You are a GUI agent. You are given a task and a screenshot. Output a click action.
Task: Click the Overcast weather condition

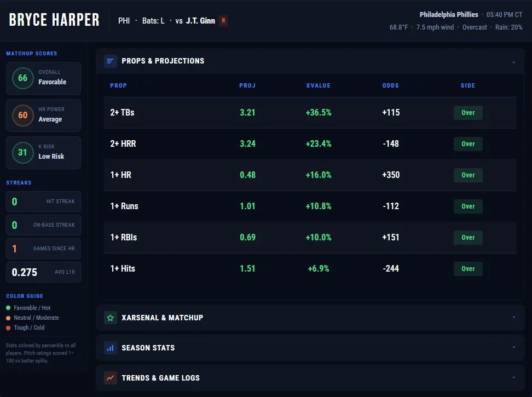click(475, 27)
